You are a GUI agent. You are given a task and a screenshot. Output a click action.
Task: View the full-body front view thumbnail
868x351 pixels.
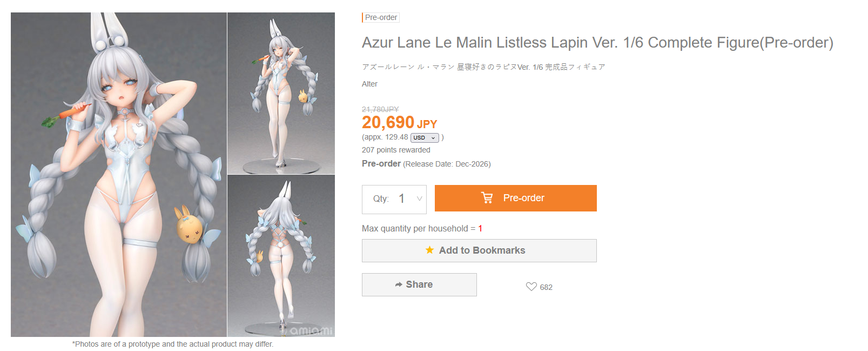(281, 93)
